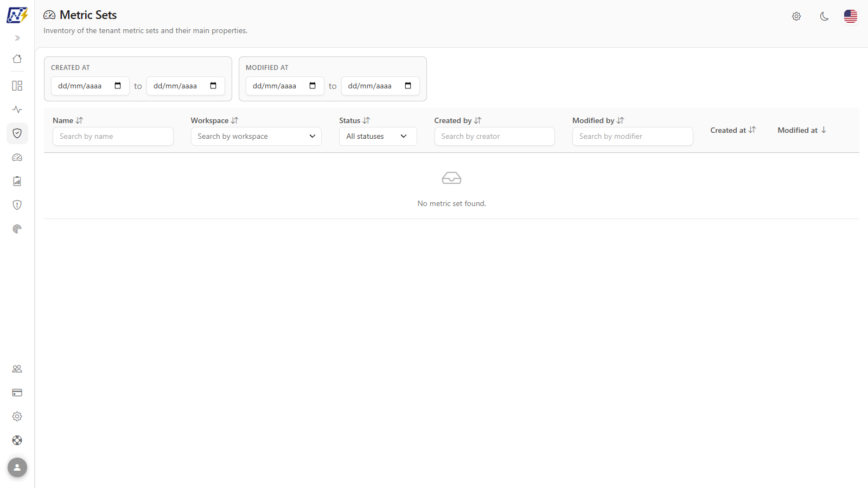Open Modified At end date calendar picker
The width and height of the screenshot is (868, 488).
click(x=408, y=86)
